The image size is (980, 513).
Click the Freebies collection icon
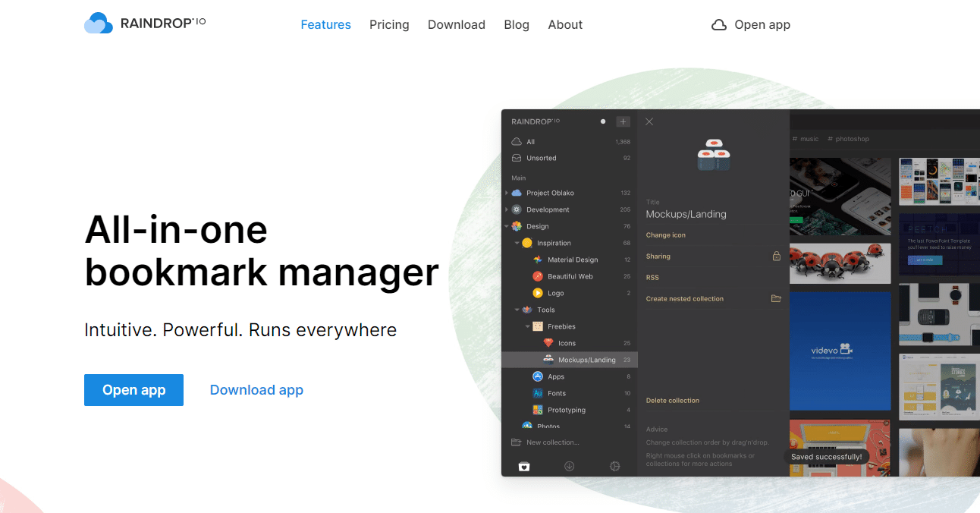point(538,326)
